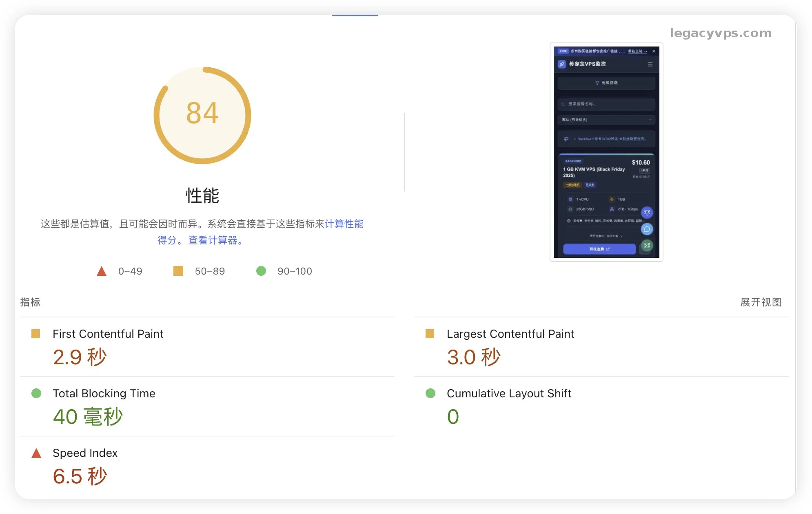The image size is (812, 514).
Task: Click the Largest Contentful Paint metric
Action: point(510,334)
